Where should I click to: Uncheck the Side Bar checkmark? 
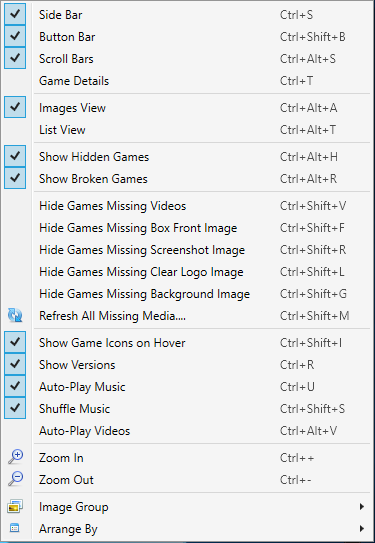point(15,14)
